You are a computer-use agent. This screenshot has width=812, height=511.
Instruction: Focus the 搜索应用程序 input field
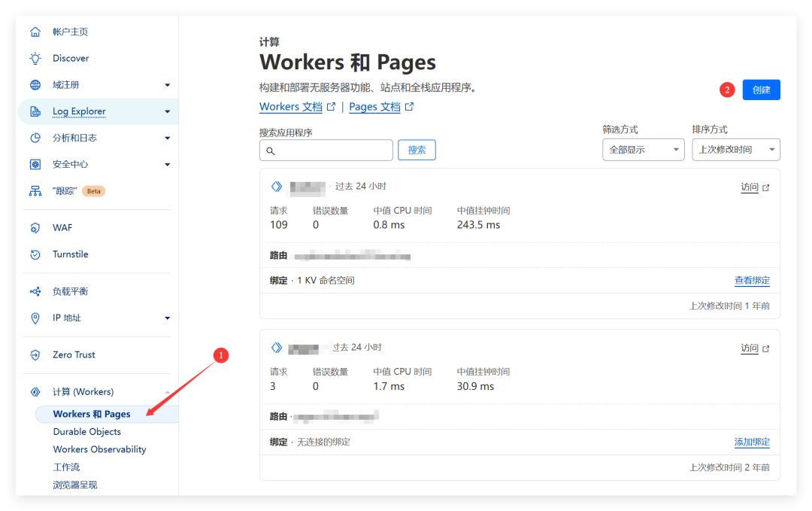[x=326, y=151]
